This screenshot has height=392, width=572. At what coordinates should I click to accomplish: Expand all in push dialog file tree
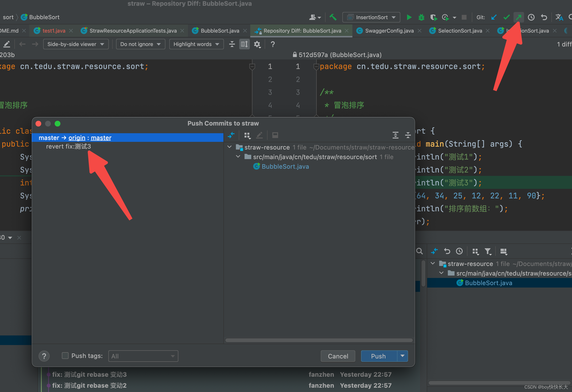click(395, 135)
